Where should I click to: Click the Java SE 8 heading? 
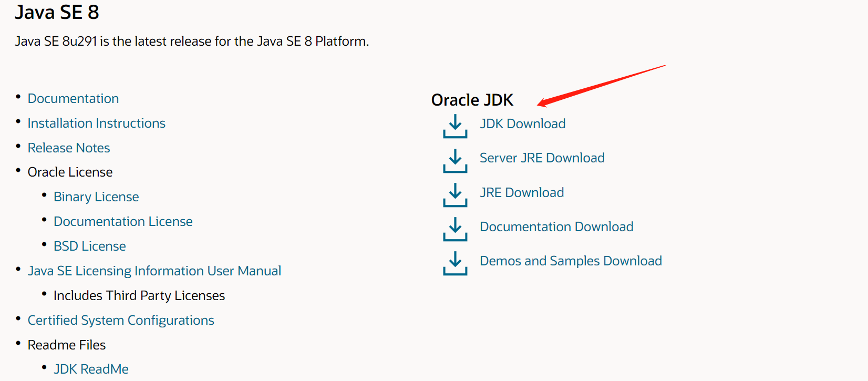coord(57,12)
